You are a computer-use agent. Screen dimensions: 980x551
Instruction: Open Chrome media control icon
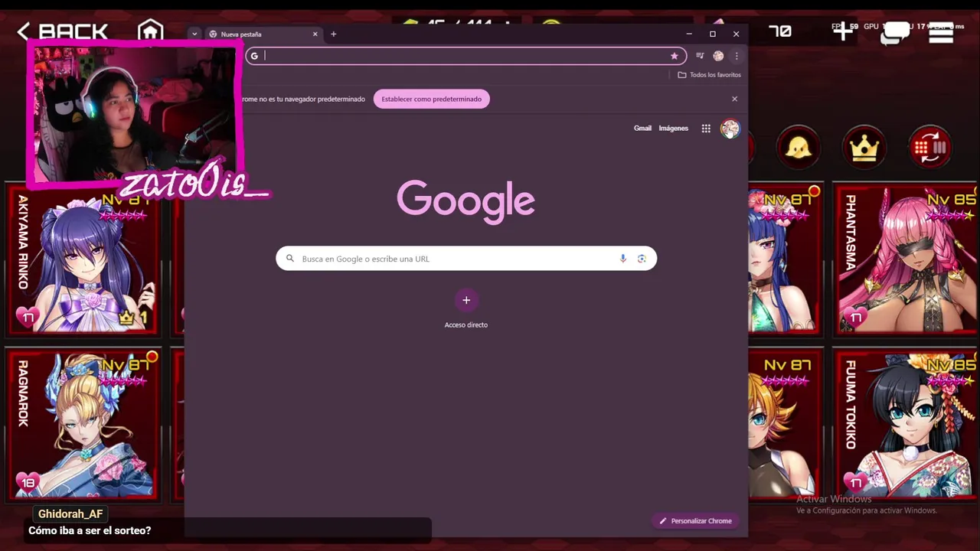[700, 56]
